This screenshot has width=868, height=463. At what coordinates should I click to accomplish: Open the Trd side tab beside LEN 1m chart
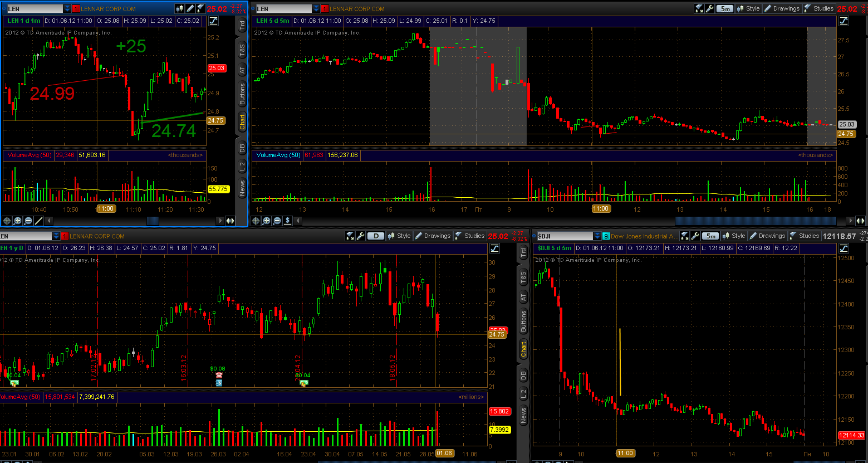tap(242, 25)
